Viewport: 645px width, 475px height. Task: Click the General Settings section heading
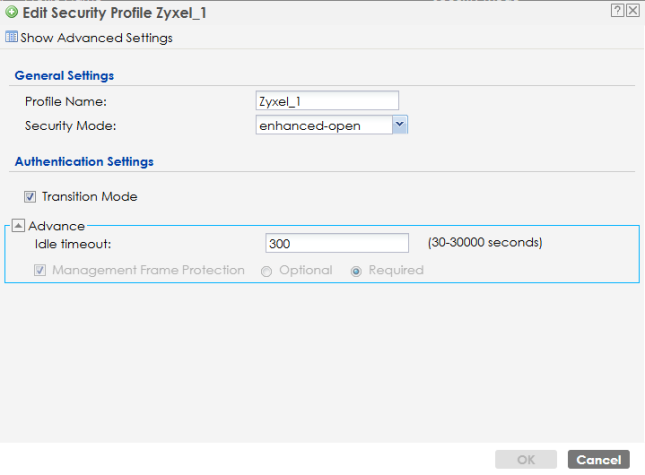coord(64,76)
